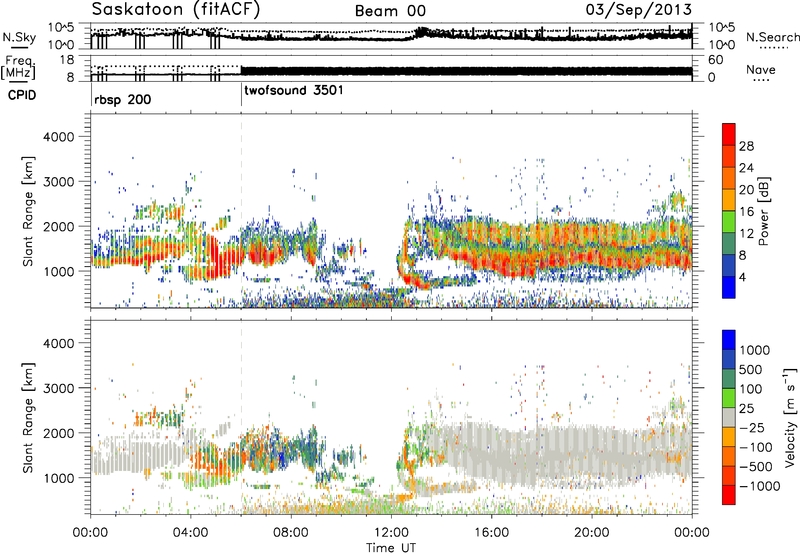Click the "-500" tick on the Velocity color bar

coord(755,467)
